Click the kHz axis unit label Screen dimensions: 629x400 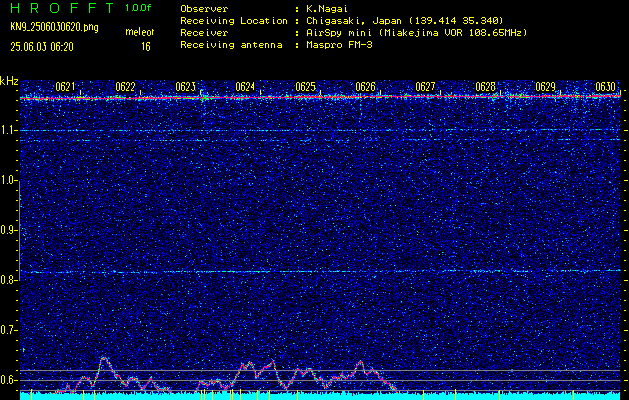pos(9,81)
